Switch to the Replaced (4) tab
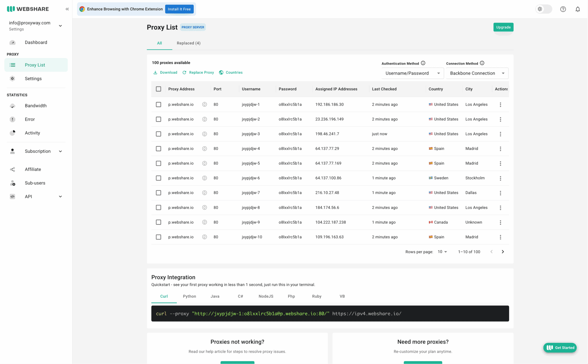This screenshot has width=588, height=364. click(x=188, y=43)
